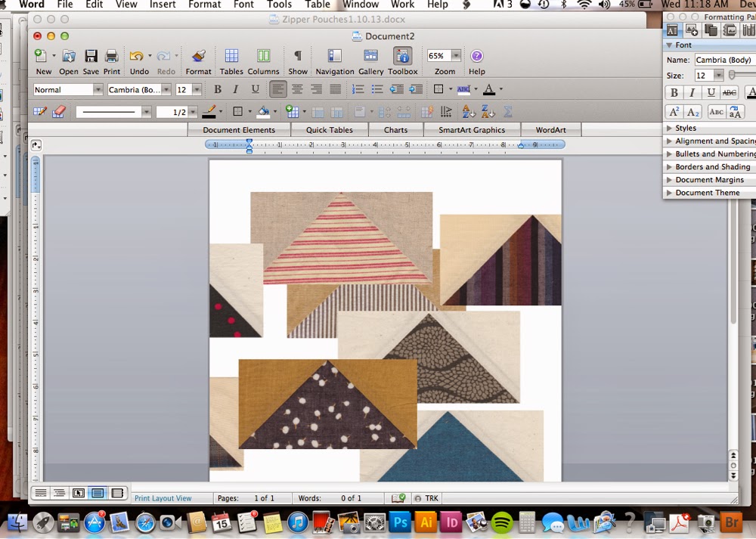The width and height of the screenshot is (756, 539).
Task: Enable Italic formatting
Action: coord(235,89)
